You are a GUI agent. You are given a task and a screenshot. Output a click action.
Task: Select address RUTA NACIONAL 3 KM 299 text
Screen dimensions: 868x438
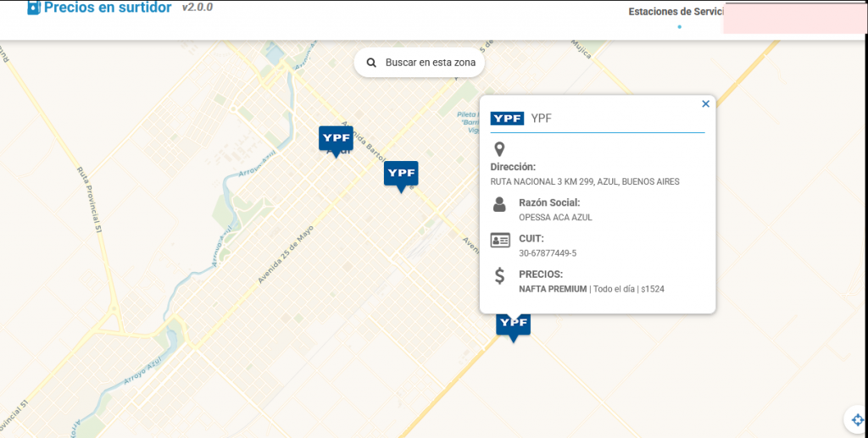[x=585, y=181]
